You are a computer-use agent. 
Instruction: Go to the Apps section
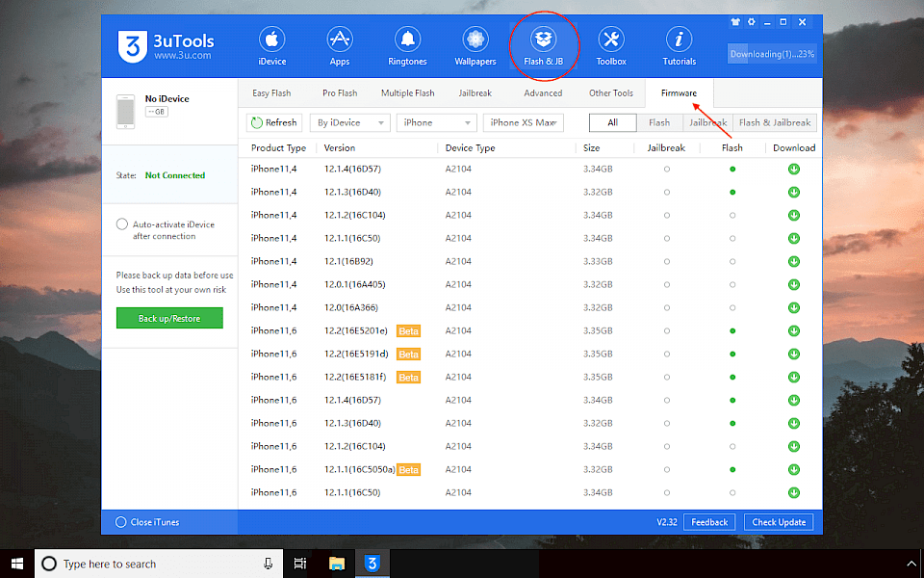(340, 46)
